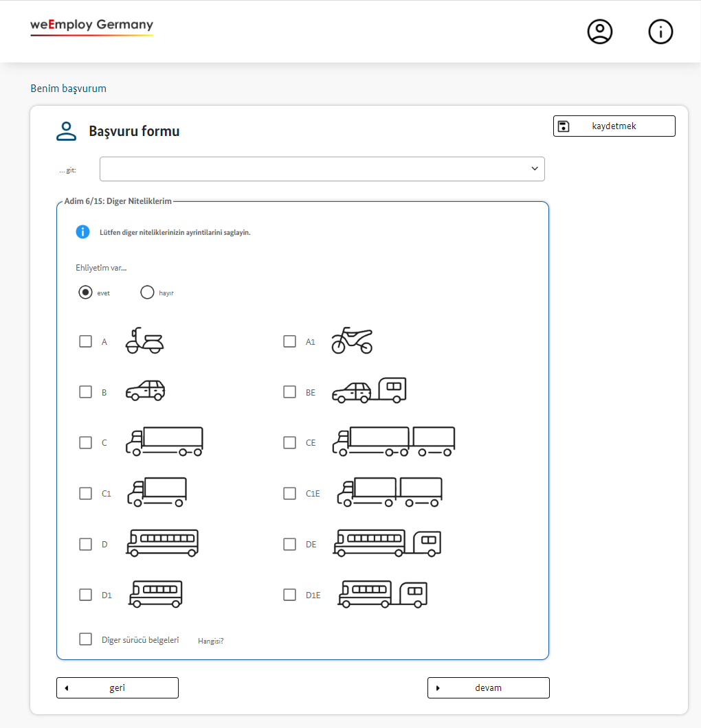Select the 'evet' radio button
The image size is (701, 728).
click(x=85, y=293)
